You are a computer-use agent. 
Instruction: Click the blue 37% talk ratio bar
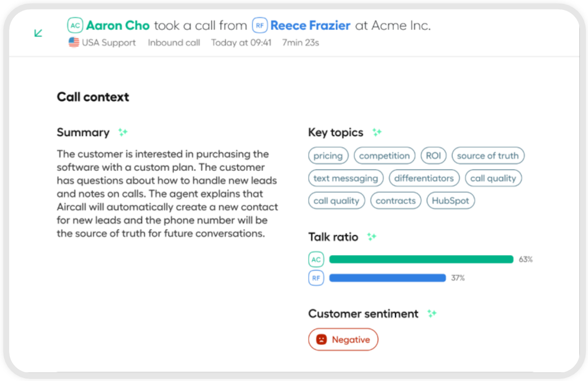point(387,278)
